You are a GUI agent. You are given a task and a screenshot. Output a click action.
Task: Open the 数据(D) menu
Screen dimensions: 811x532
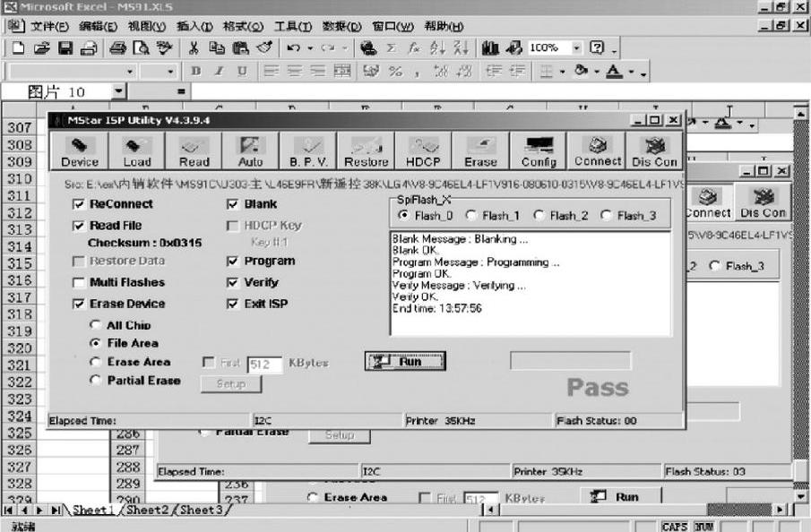pyautogui.click(x=341, y=26)
